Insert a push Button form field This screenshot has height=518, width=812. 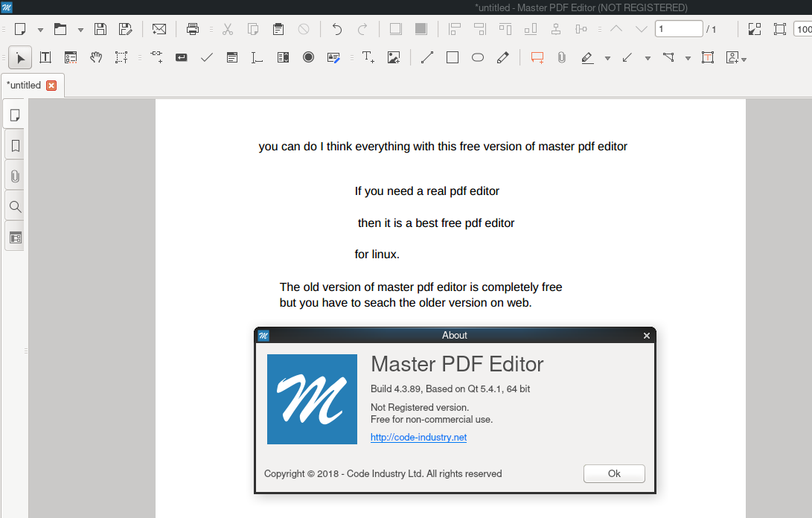(182, 57)
